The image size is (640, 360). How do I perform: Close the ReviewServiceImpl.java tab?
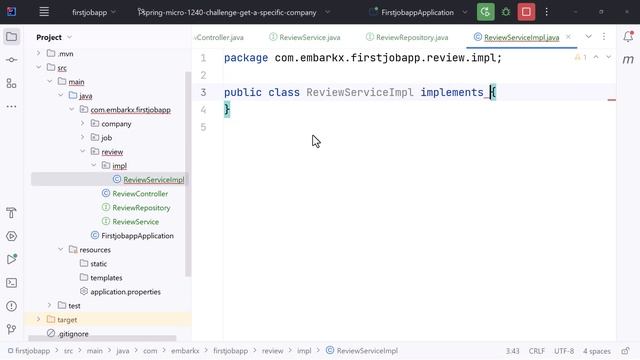(x=568, y=37)
